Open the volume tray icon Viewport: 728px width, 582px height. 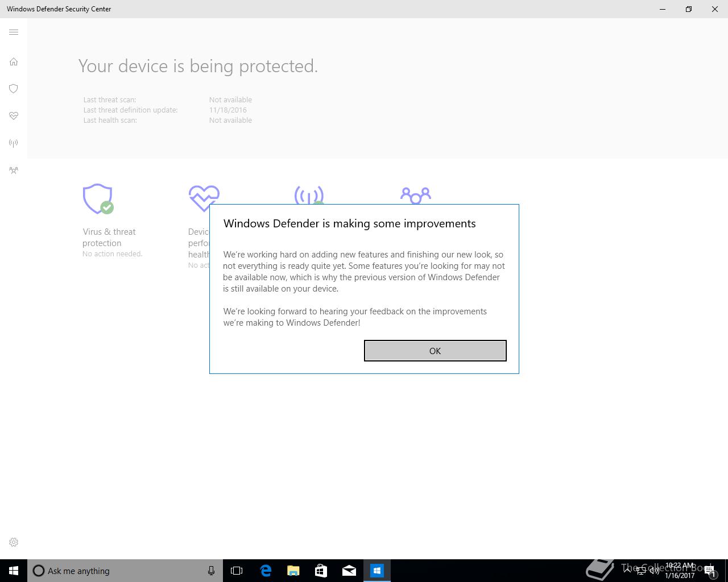click(654, 571)
